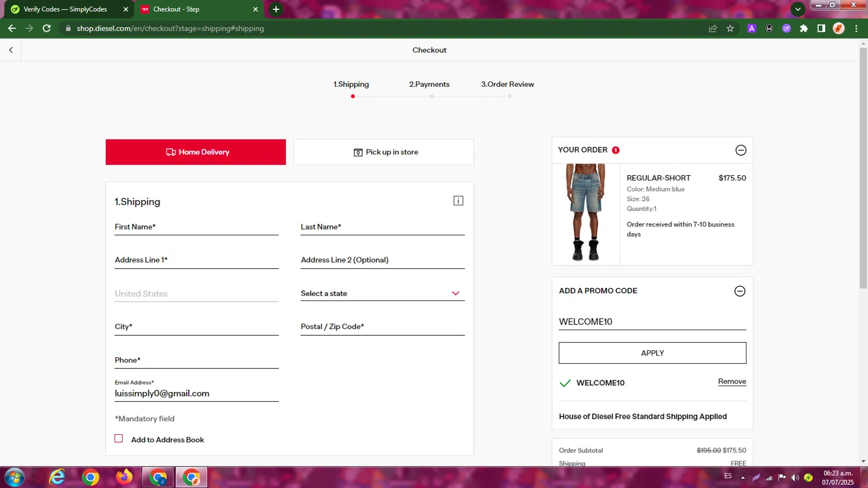Open the first Chrome taskbar icon
Viewport: 868px width, 488px height.
click(158, 478)
